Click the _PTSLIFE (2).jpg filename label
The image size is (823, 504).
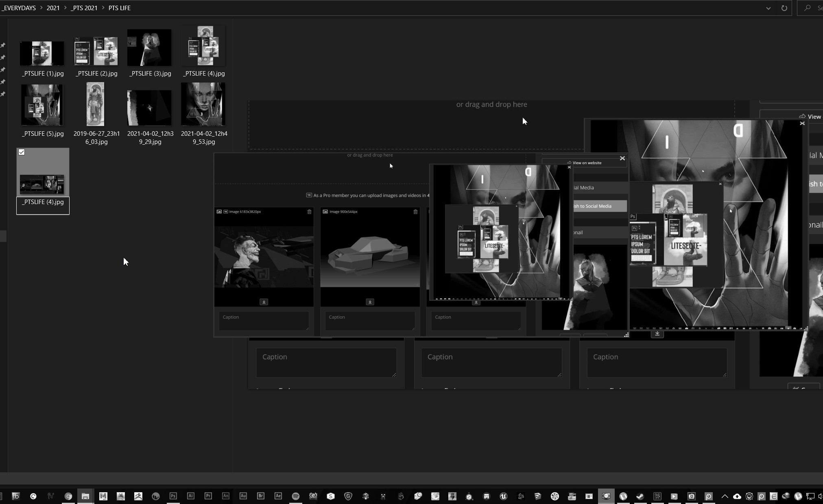pyautogui.click(x=96, y=74)
